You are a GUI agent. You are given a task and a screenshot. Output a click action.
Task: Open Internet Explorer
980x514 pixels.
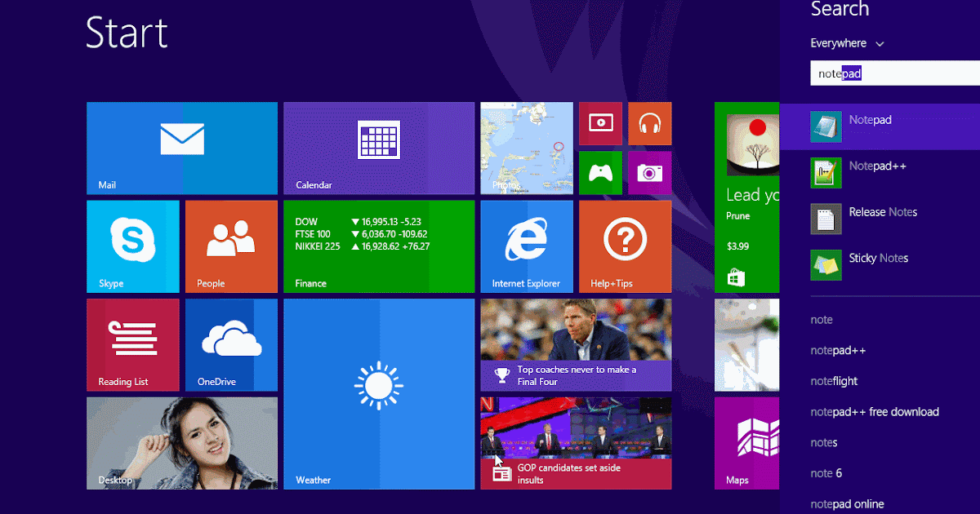(x=526, y=246)
